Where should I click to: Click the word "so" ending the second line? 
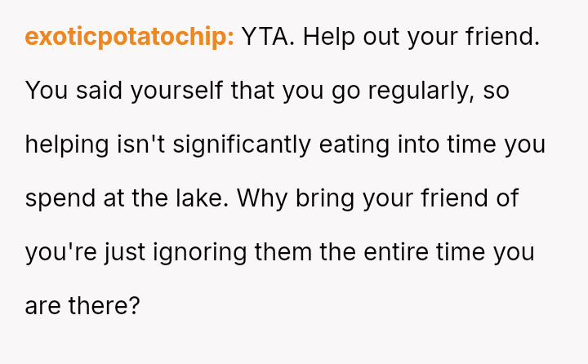pos(497,91)
